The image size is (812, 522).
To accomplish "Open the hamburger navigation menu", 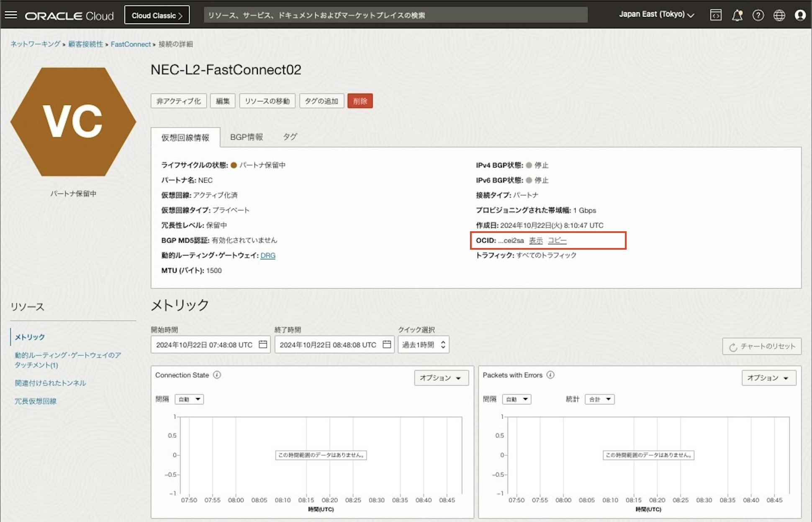I will [x=11, y=15].
